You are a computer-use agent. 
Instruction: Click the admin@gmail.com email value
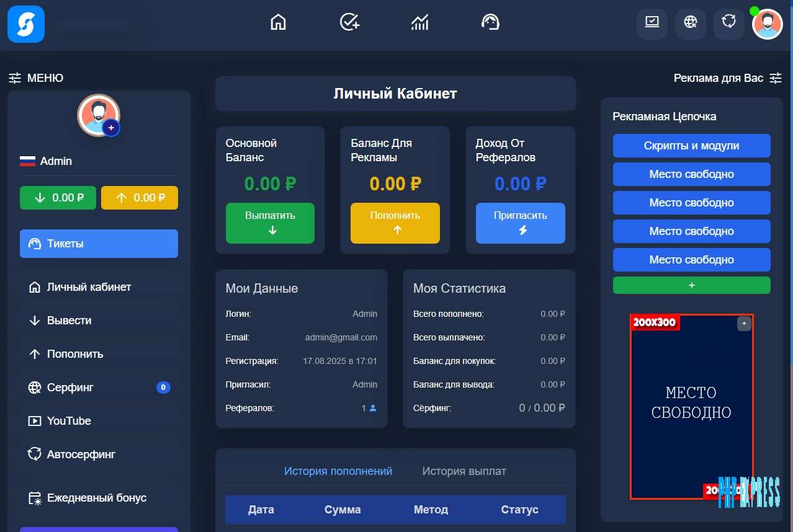(341, 337)
